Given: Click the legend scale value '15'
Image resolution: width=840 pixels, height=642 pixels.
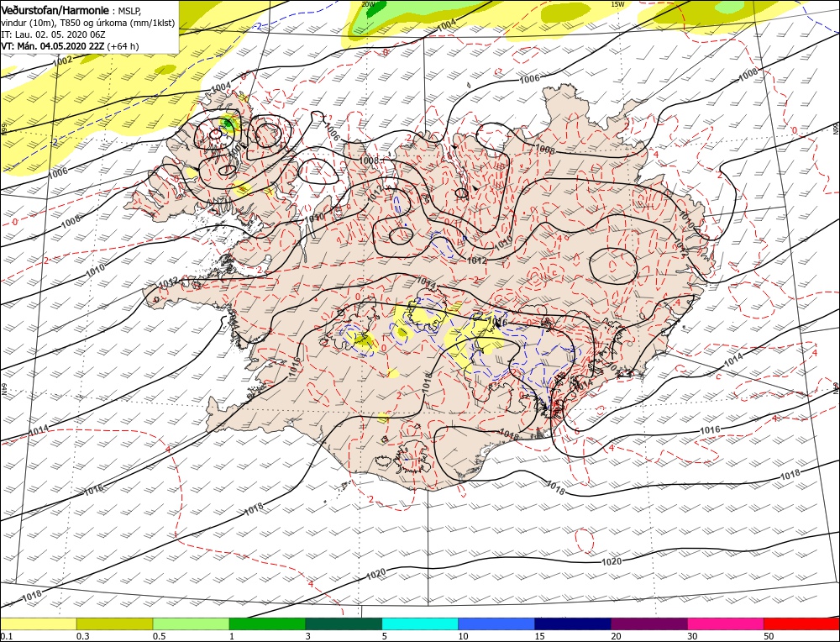Looking at the screenshot, I should [539, 636].
